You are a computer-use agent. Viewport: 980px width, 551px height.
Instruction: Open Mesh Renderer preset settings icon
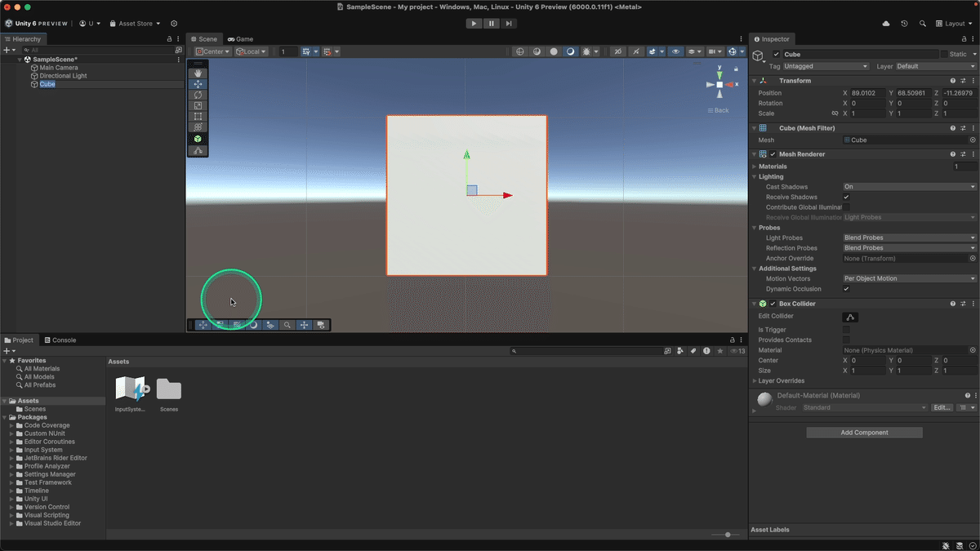coord(964,153)
